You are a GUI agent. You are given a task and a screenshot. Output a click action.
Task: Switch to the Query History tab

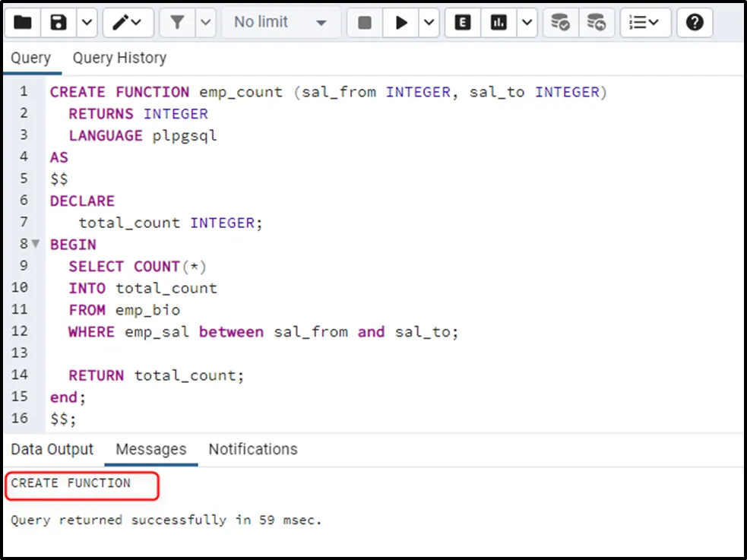coord(119,58)
